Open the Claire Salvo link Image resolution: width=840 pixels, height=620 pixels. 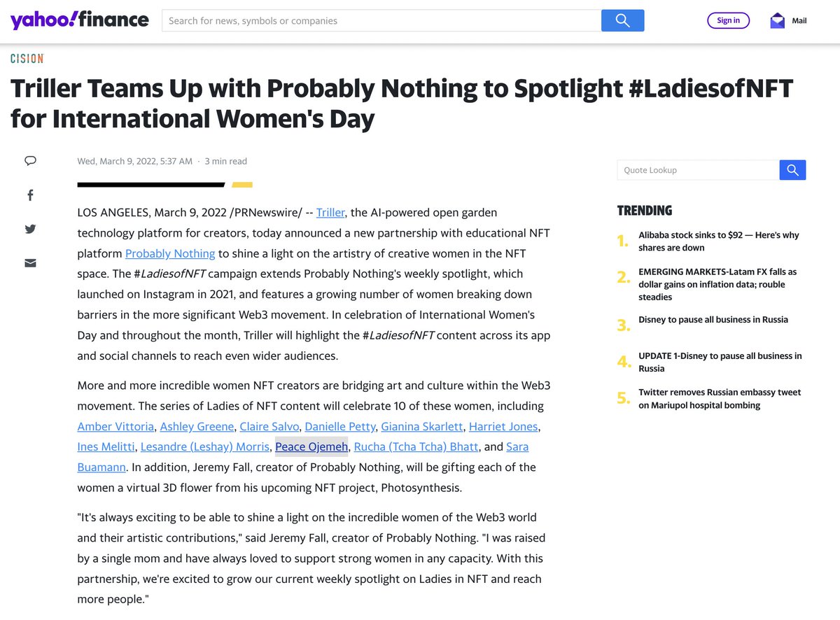pos(271,426)
